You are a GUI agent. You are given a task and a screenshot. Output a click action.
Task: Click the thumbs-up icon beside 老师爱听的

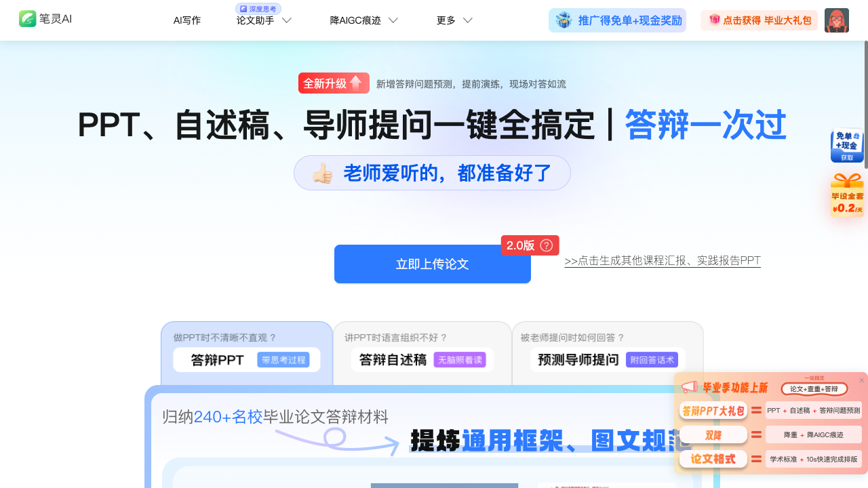pos(323,172)
